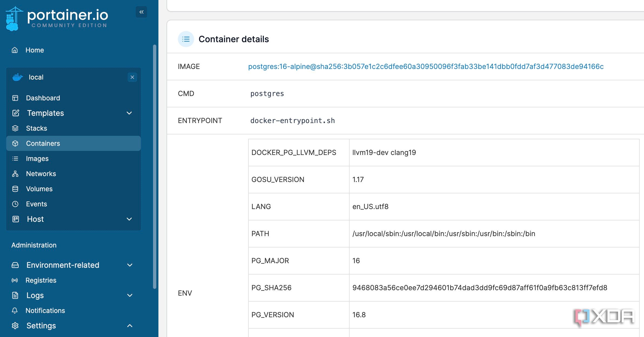Viewport: 644px width, 337px height.
Task: Collapse the Settings section chevron
Action: [x=130, y=326]
